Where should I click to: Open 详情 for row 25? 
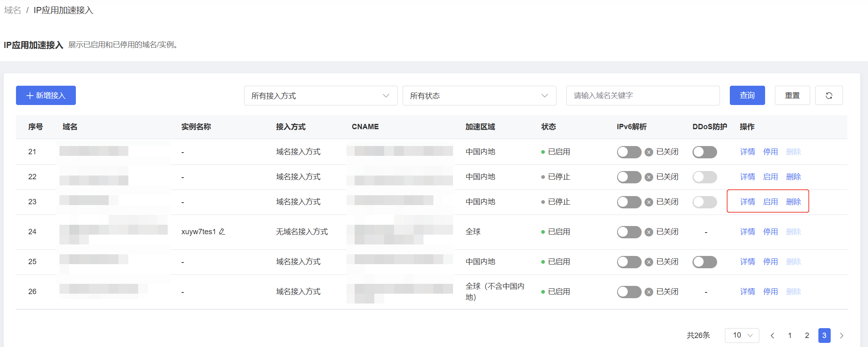pyautogui.click(x=747, y=262)
